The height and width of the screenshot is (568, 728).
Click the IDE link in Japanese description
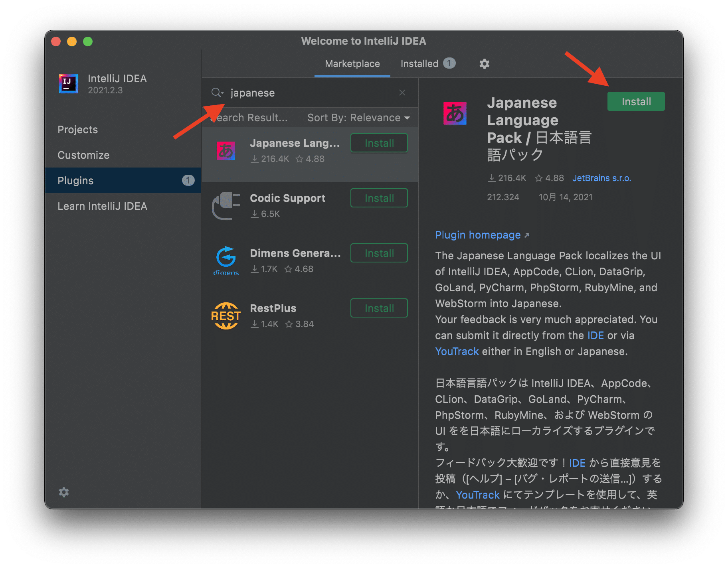(x=577, y=463)
